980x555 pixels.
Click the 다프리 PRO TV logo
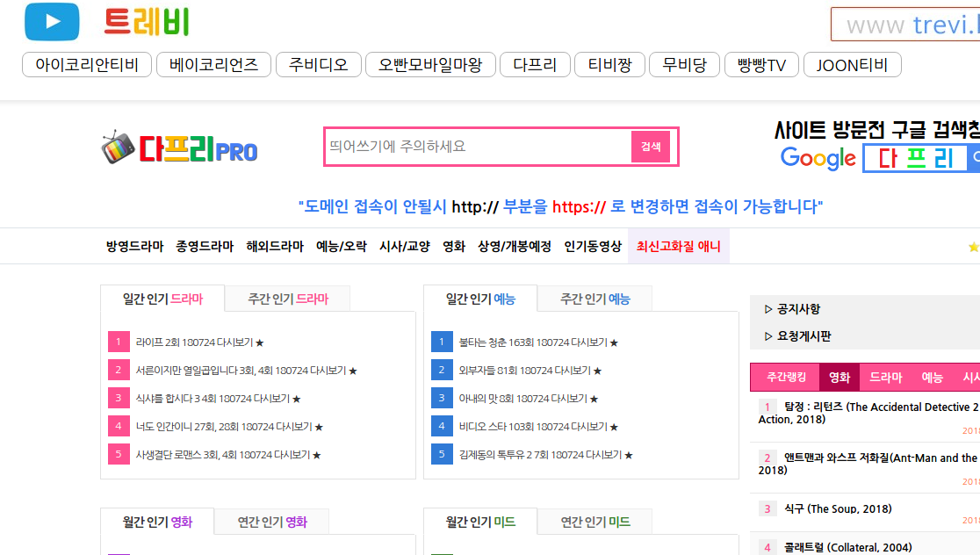(179, 148)
